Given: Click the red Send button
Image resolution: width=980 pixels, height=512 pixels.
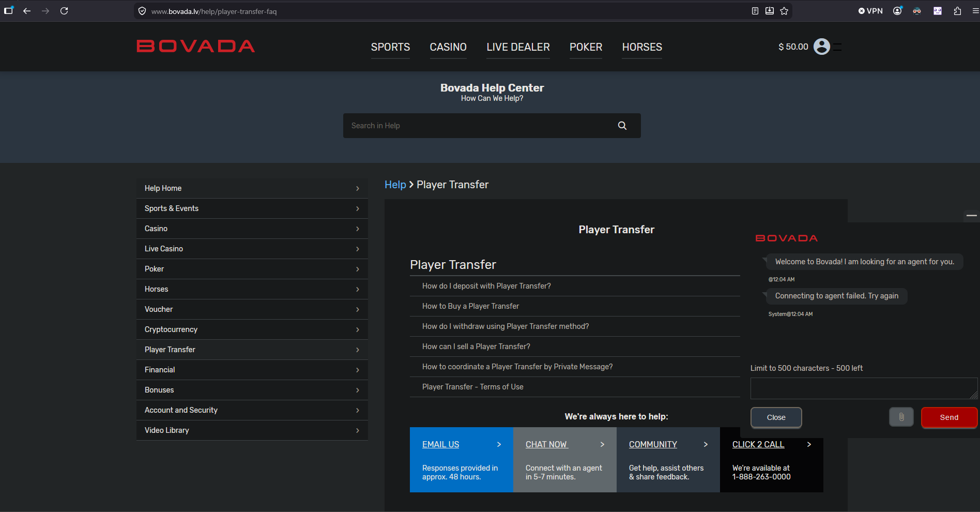Looking at the screenshot, I should tap(949, 417).
